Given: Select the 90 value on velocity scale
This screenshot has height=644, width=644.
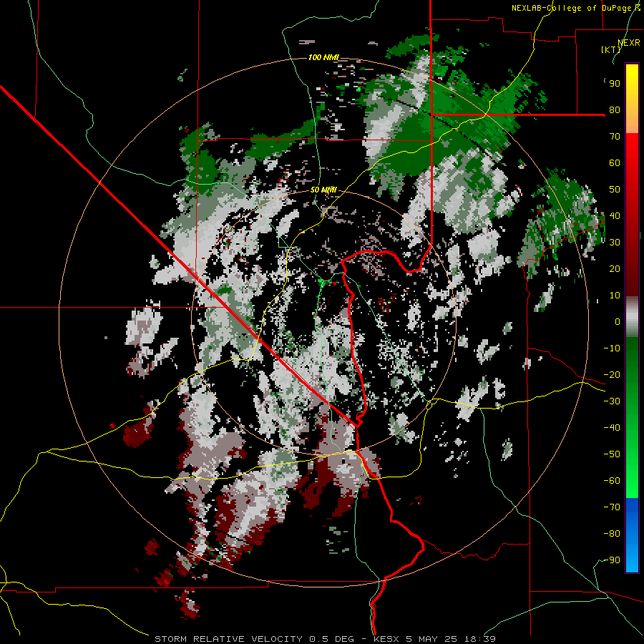Looking at the screenshot, I should pyautogui.click(x=615, y=84).
